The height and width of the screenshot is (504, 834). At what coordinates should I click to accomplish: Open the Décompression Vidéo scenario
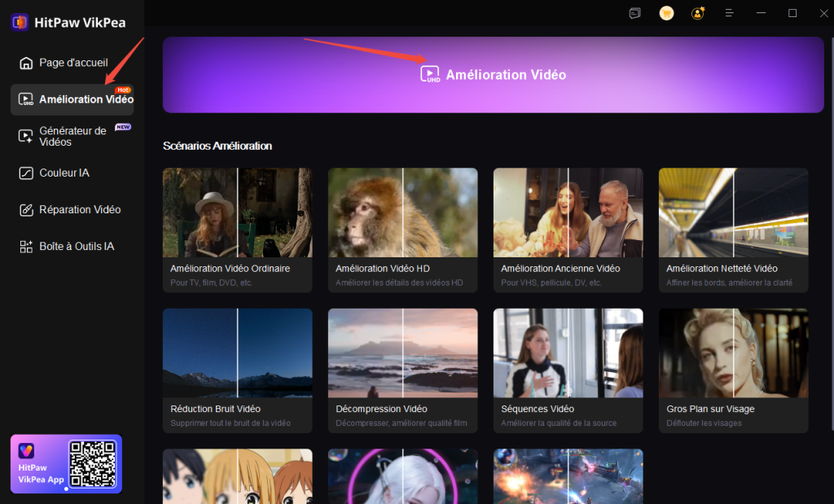point(402,353)
